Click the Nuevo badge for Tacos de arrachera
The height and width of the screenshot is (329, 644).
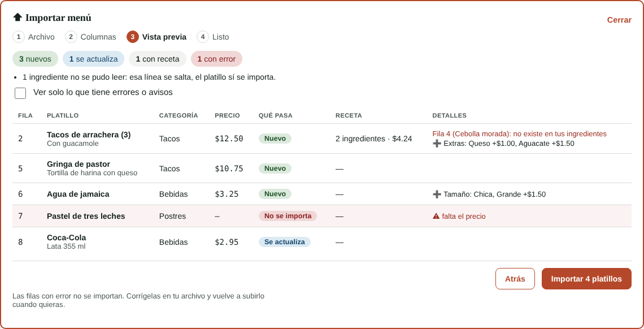(x=275, y=138)
